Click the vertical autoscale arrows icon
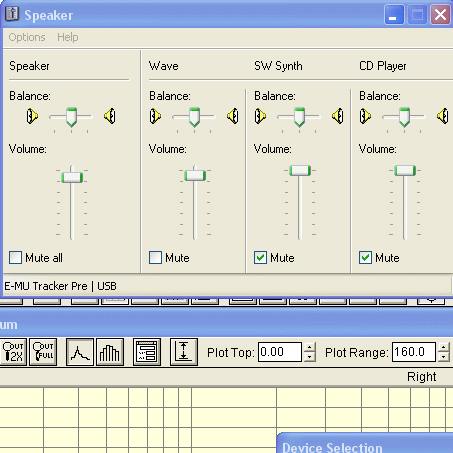The width and height of the screenshot is (453, 453). pyautogui.click(x=184, y=352)
